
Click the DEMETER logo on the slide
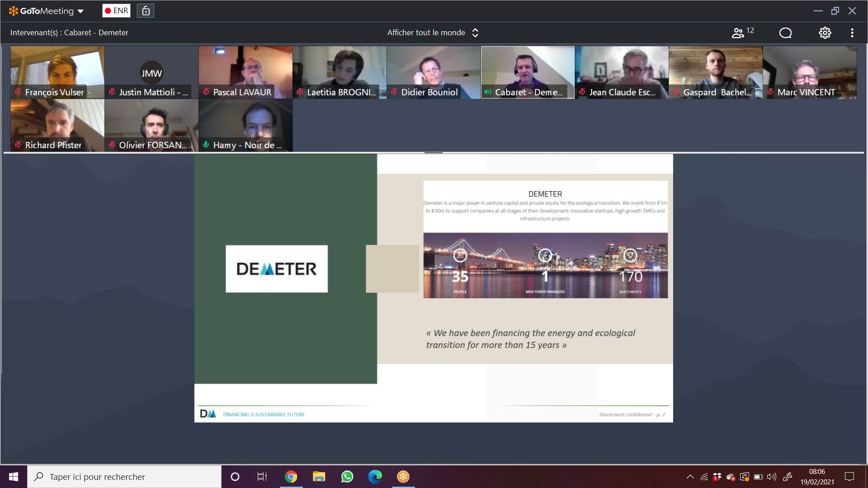click(x=277, y=269)
